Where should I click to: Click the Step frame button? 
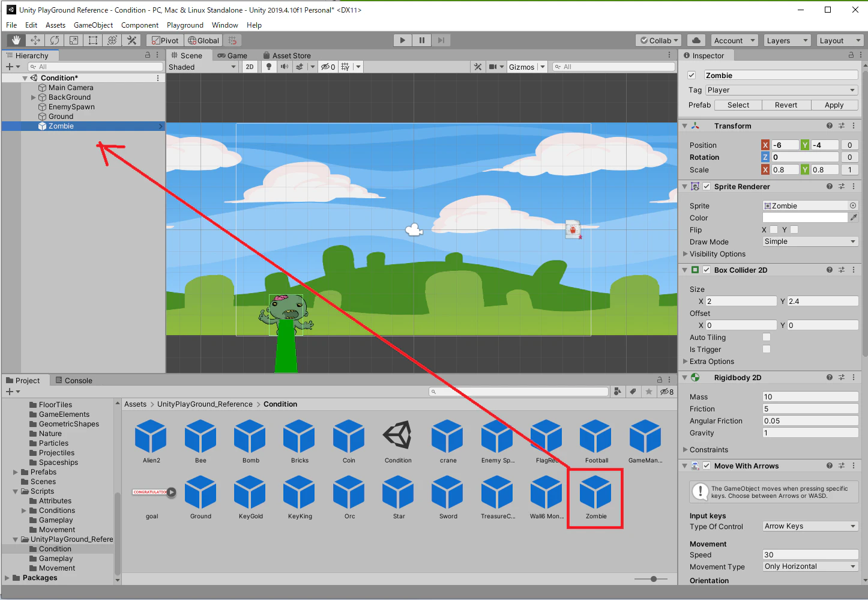[x=441, y=40]
